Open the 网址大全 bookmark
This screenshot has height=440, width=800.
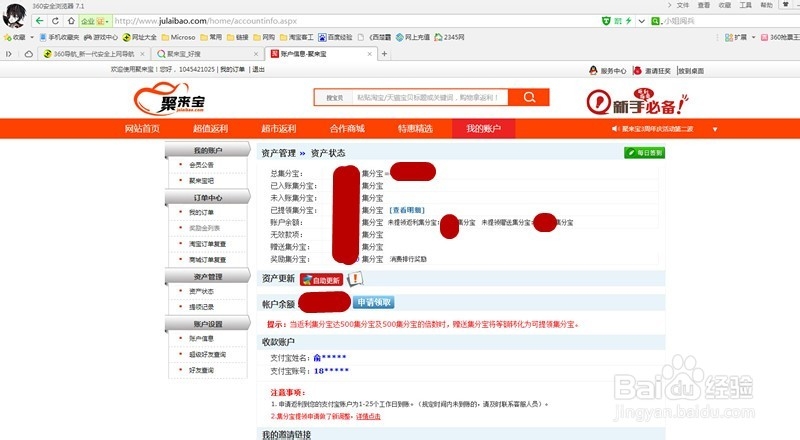click(x=140, y=37)
